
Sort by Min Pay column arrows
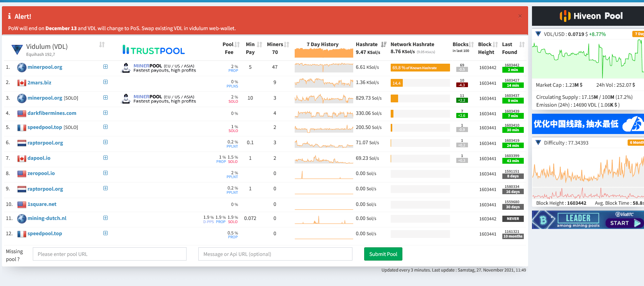click(260, 45)
